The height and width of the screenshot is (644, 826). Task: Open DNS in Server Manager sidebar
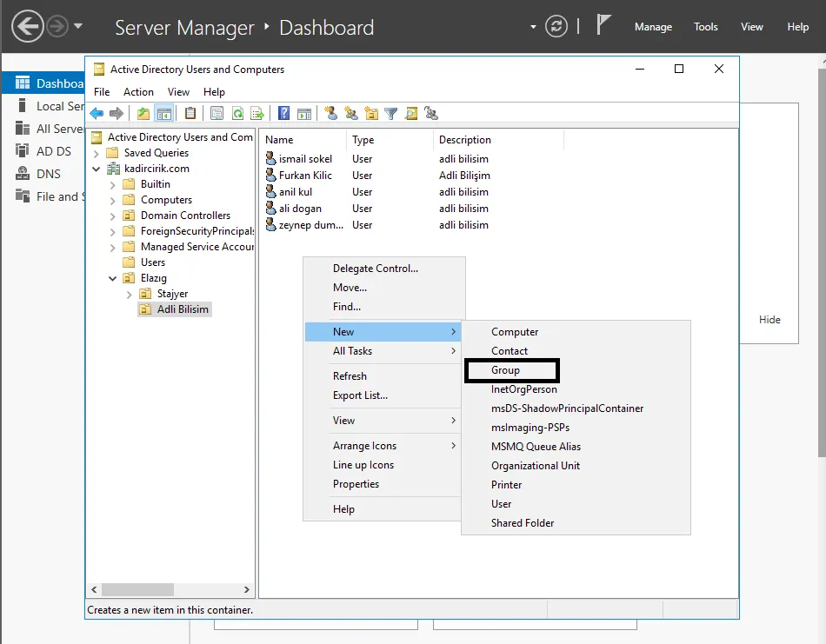49,174
